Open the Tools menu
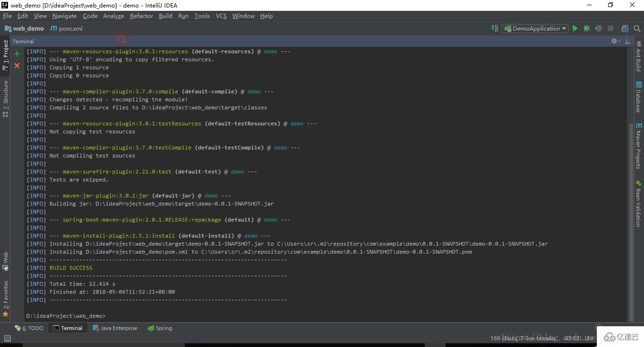The width and height of the screenshot is (644, 347). (202, 16)
